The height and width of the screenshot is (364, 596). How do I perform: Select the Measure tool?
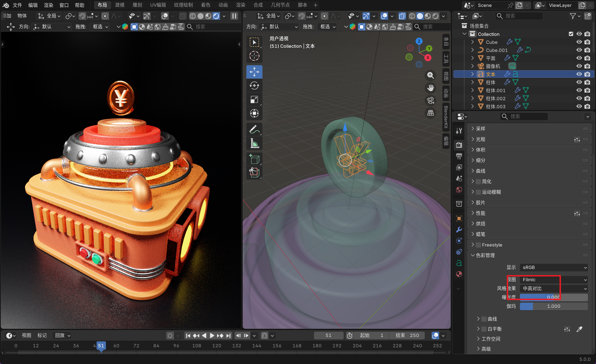254,143
